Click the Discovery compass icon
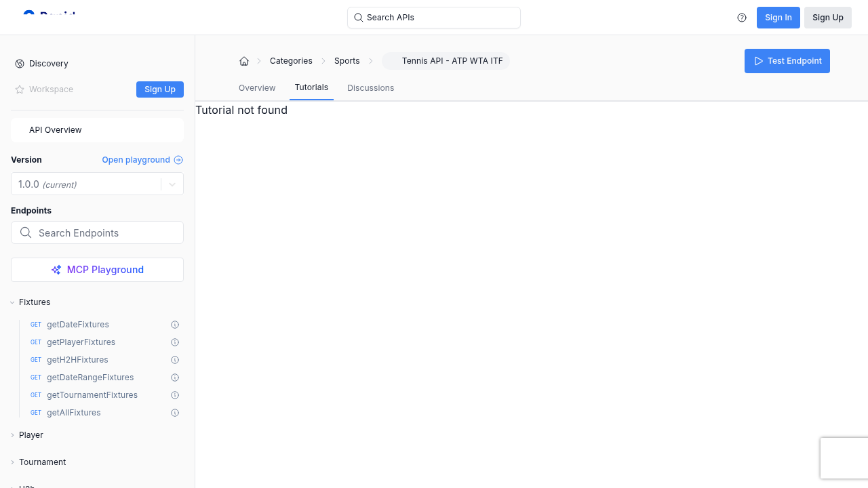 [x=20, y=64]
